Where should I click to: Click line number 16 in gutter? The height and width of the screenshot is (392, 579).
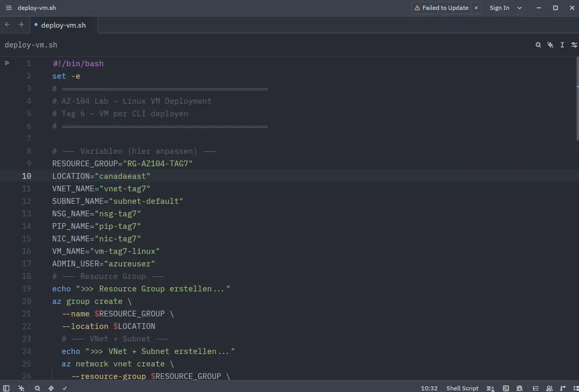(x=27, y=251)
